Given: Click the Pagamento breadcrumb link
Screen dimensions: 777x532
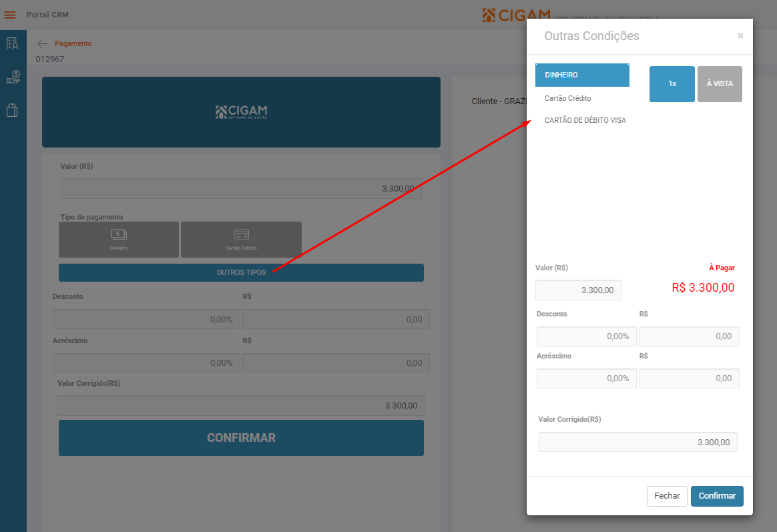Looking at the screenshot, I should point(73,43).
